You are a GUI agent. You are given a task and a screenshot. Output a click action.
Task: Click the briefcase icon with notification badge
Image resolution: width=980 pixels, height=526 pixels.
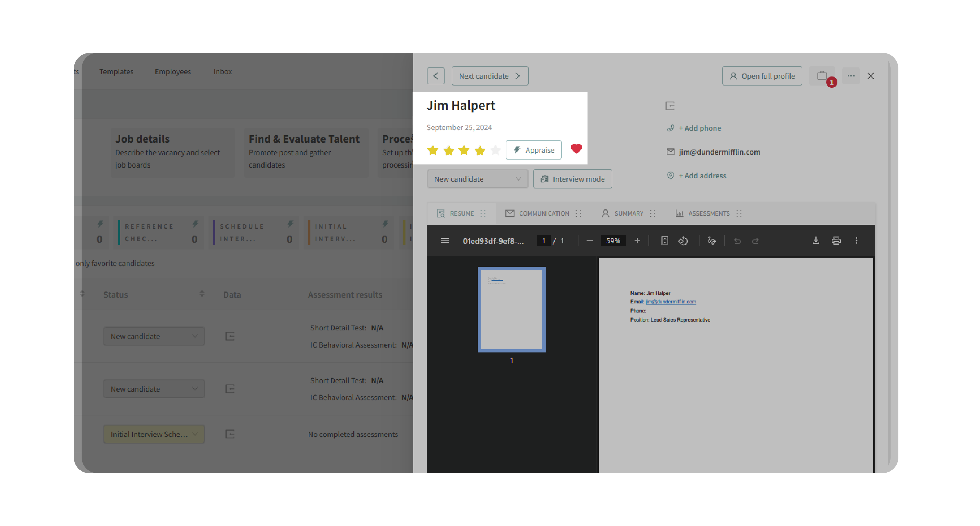[822, 76]
